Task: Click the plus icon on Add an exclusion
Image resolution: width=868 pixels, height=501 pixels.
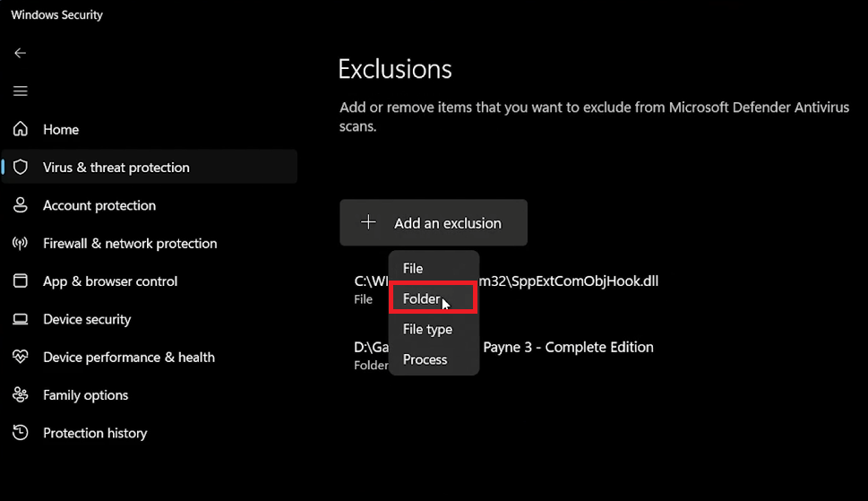Action: [368, 222]
